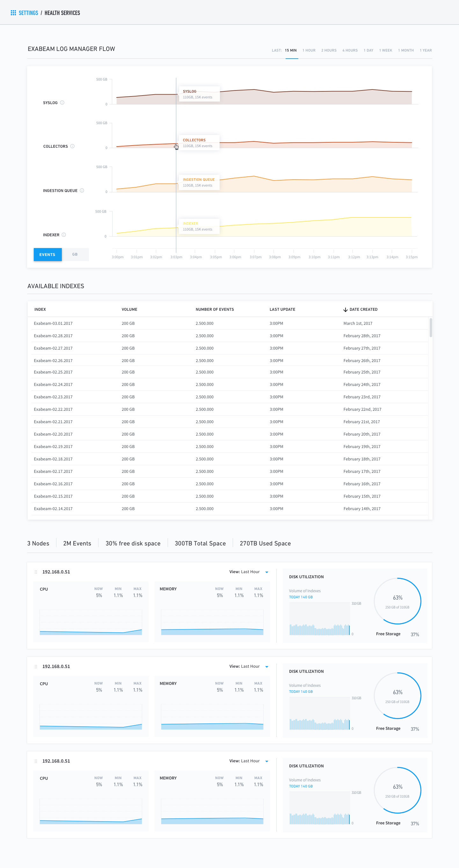Sort by Number of Events column header
This screenshot has width=459, height=868.
pyautogui.click(x=215, y=309)
